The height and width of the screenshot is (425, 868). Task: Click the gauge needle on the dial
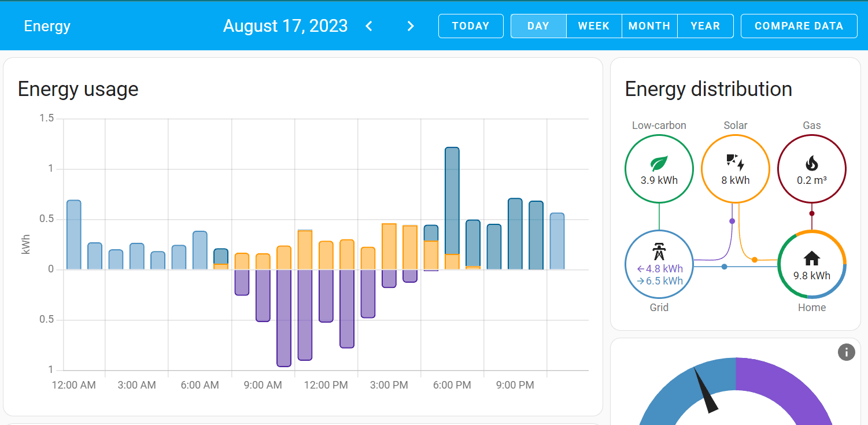(x=706, y=390)
